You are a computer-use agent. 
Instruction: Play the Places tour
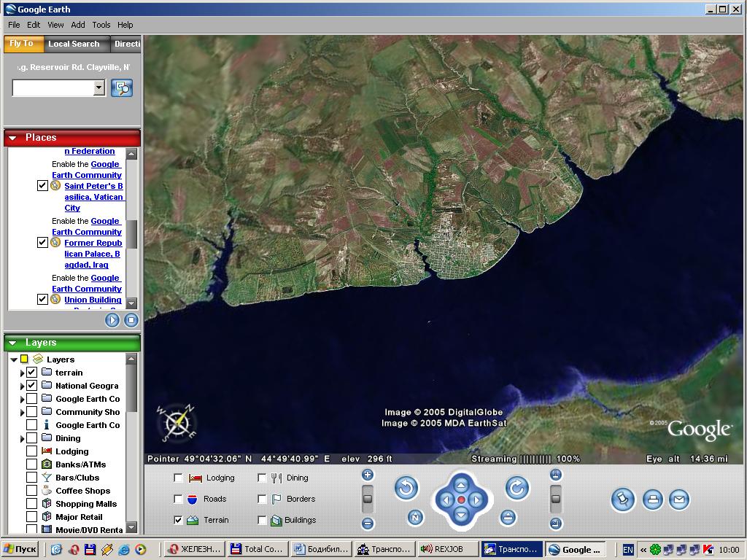112,320
